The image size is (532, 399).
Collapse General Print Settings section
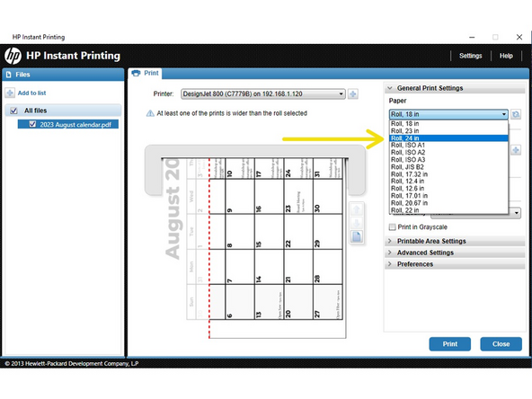[x=455, y=88]
